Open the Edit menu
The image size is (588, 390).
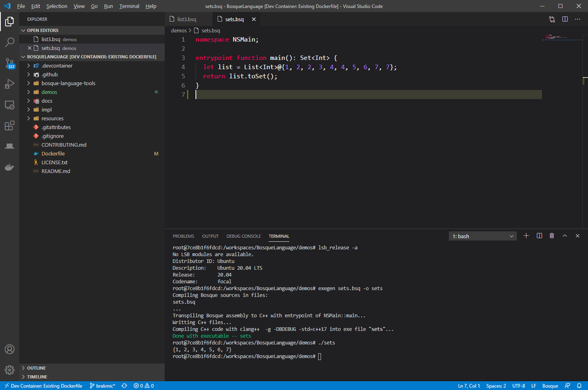coord(36,6)
